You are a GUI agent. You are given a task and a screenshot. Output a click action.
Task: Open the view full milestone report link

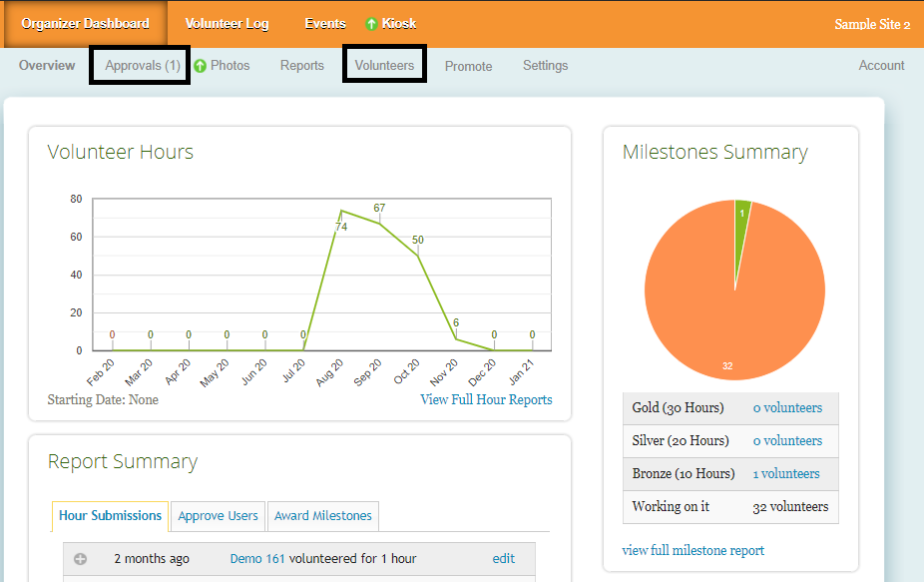coord(693,550)
